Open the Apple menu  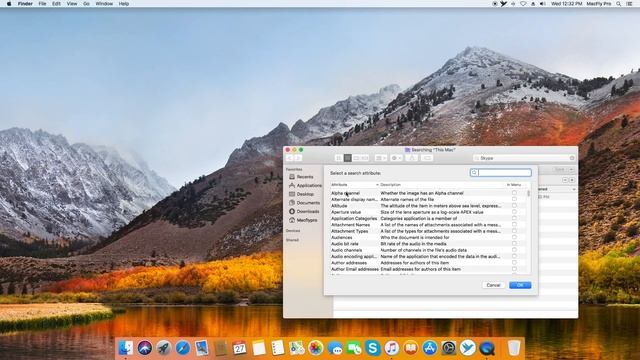(9, 4)
